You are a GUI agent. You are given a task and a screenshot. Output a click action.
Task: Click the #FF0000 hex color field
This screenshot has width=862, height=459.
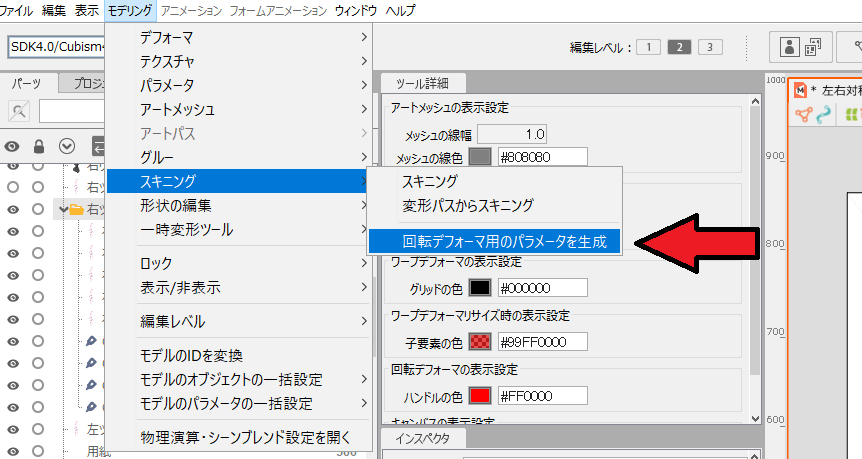click(543, 396)
